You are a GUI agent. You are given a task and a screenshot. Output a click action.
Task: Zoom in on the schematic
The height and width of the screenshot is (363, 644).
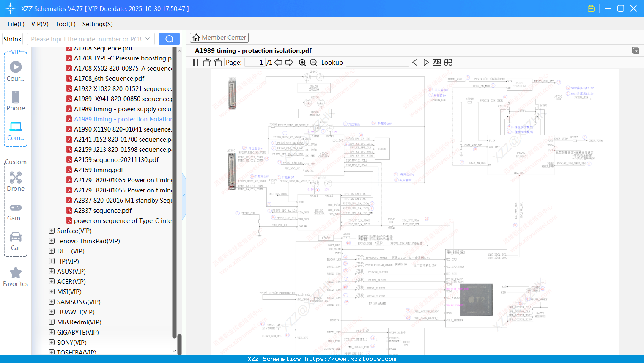click(302, 63)
